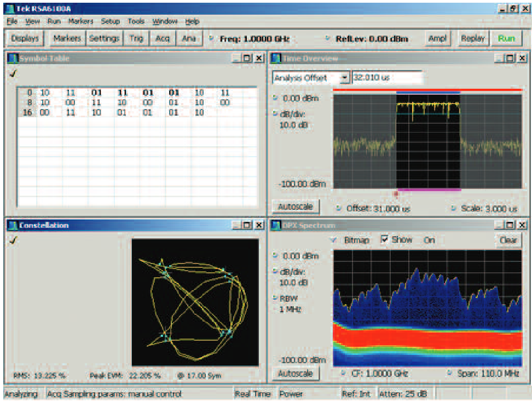Toggle the checkmark in the Constellation panel

(x=12, y=239)
